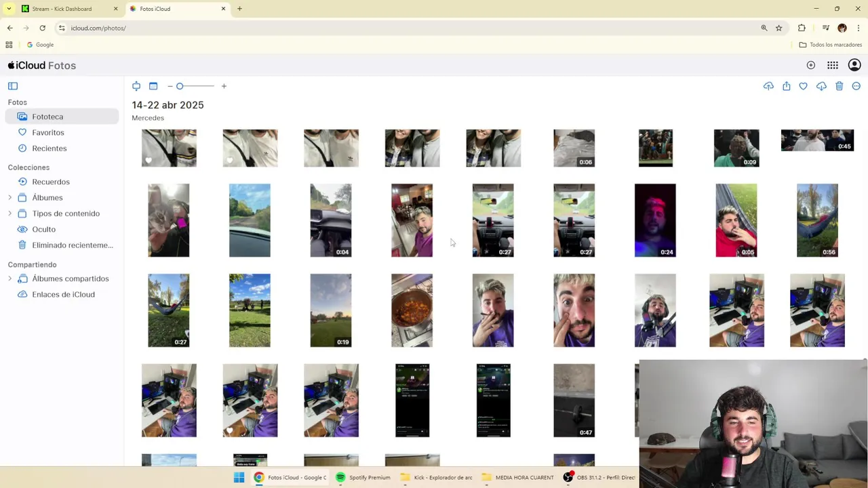
Task: Open the more options ellipsis icon
Action: [x=856, y=86]
